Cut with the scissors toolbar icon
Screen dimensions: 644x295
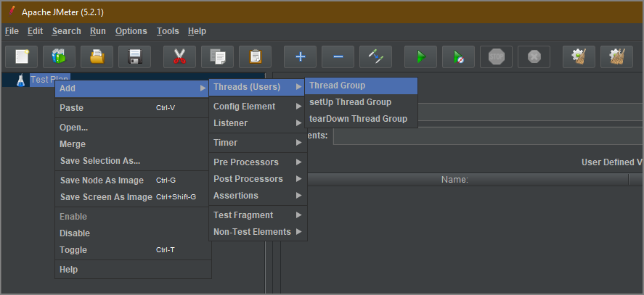point(179,57)
